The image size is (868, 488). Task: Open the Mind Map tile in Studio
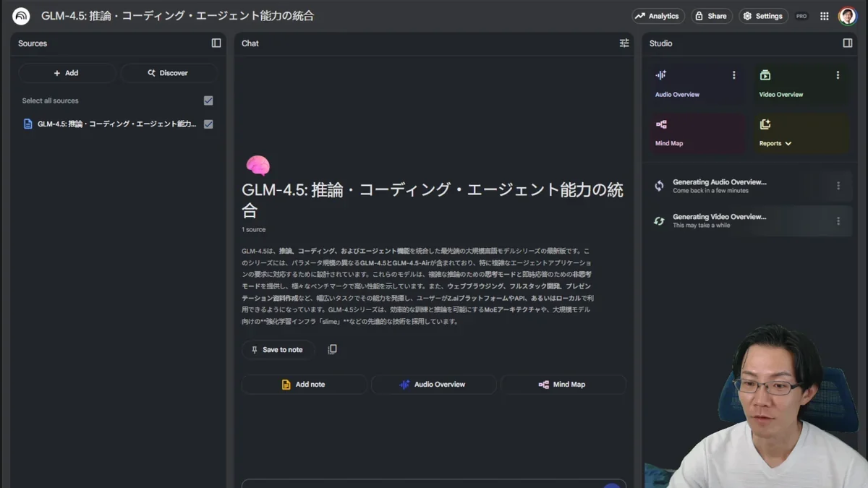click(697, 133)
